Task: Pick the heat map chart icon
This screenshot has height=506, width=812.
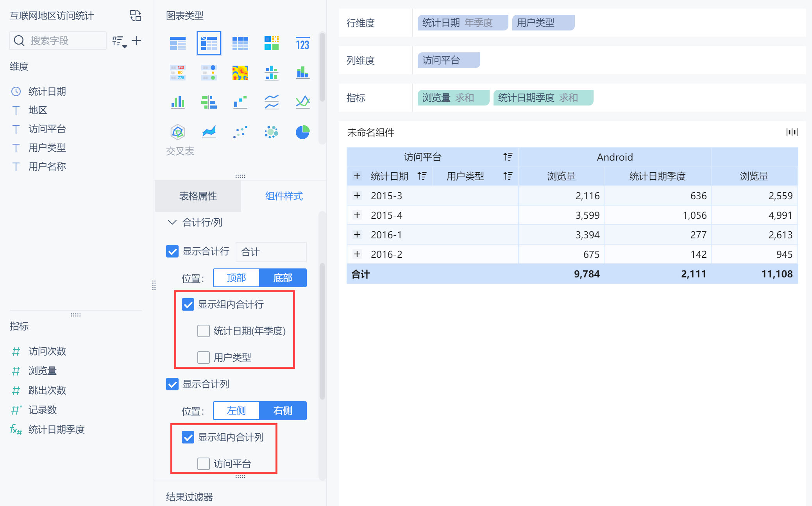Action: tap(240, 73)
